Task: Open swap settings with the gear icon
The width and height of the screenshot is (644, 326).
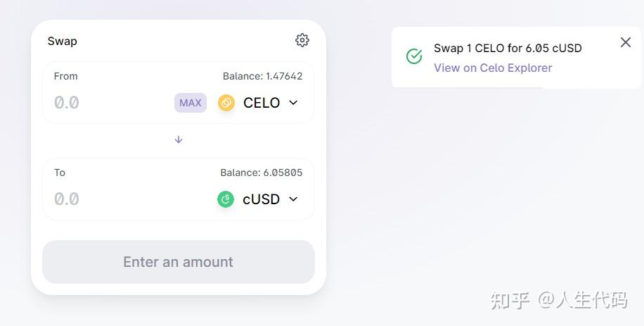Action: coord(302,40)
